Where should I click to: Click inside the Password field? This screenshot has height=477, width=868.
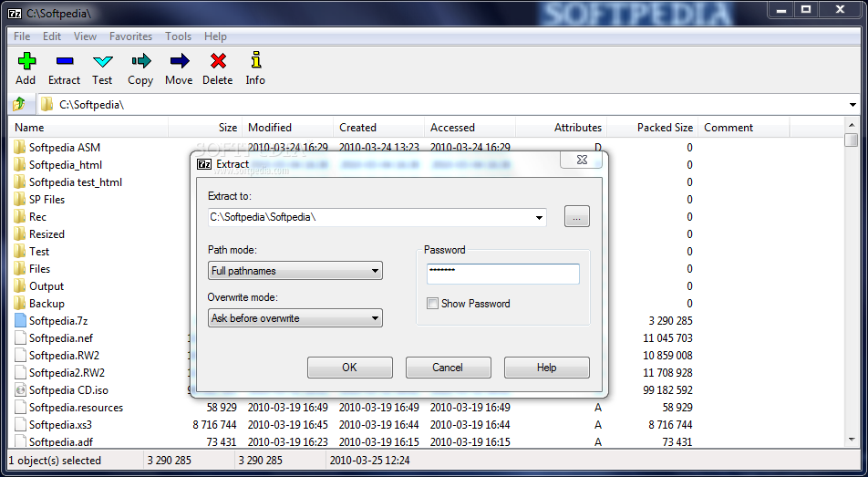click(x=503, y=274)
